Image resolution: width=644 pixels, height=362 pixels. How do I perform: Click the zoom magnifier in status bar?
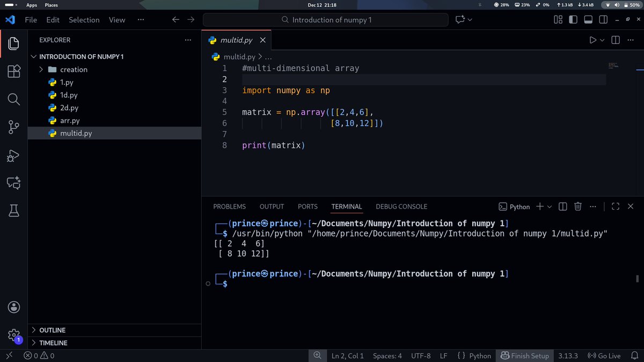click(x=317, y=356)
